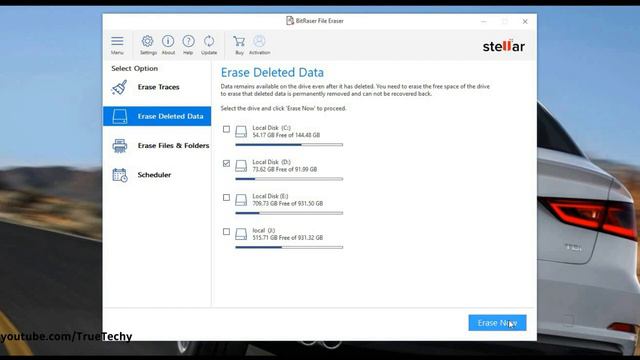Click the Scheduler calendar icon

click(x=120, y=175)
